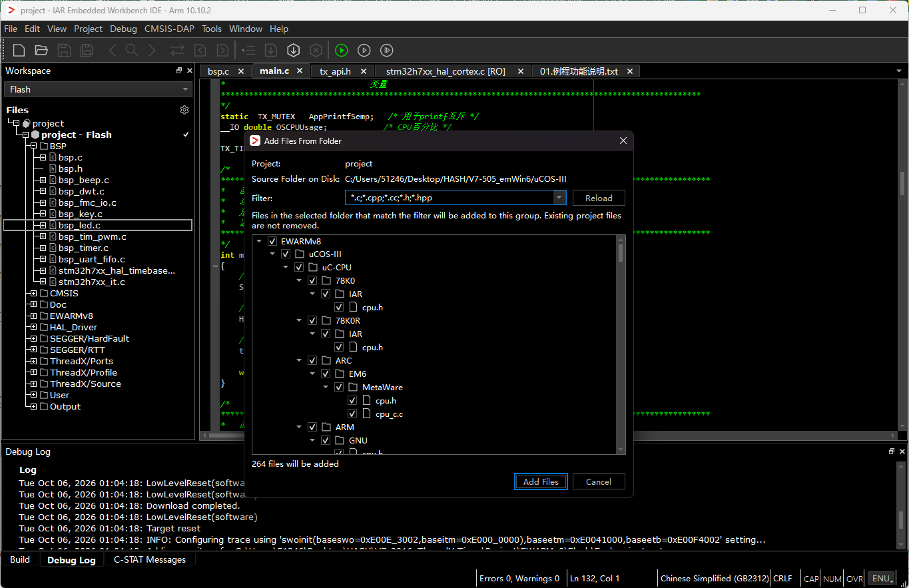Click the play-with-bar toolbar icon
This screenshot has width=909, height=588.
point(386,50)
